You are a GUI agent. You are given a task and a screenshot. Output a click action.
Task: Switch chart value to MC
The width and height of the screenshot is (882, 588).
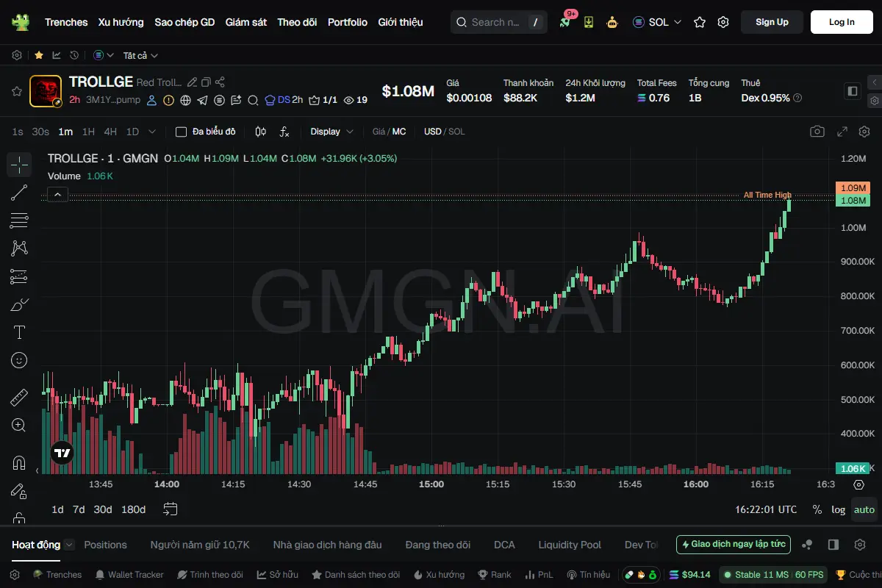399,132
